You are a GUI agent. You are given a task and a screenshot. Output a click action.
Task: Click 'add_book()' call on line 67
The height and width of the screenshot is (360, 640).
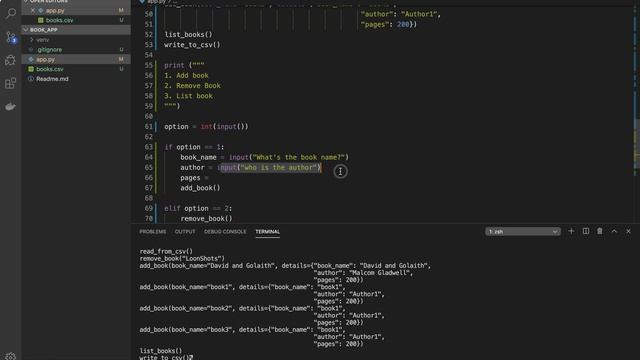click(x=200, y=188)
